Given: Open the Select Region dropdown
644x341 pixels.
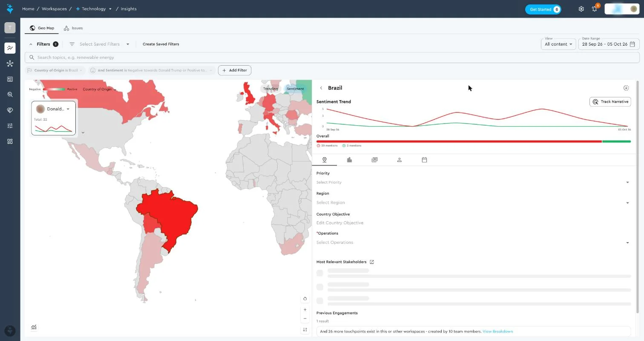Looking at the screenshot, I should [x=473, y=202].
